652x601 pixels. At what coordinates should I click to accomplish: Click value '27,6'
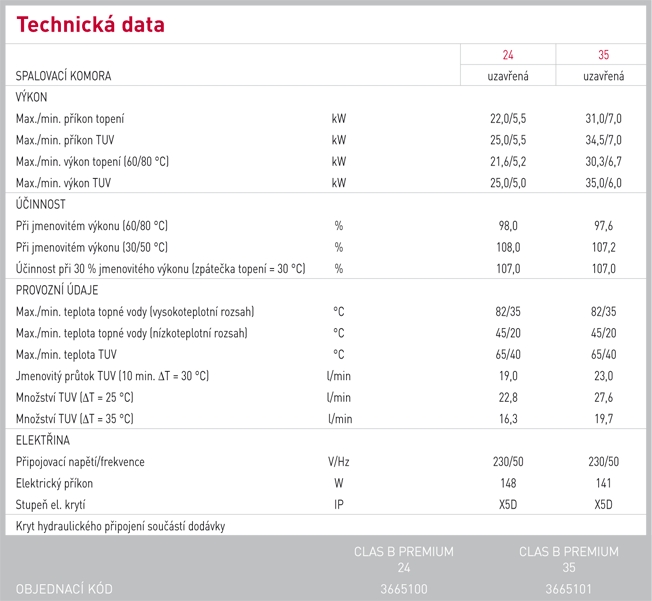tap(603, 397)
